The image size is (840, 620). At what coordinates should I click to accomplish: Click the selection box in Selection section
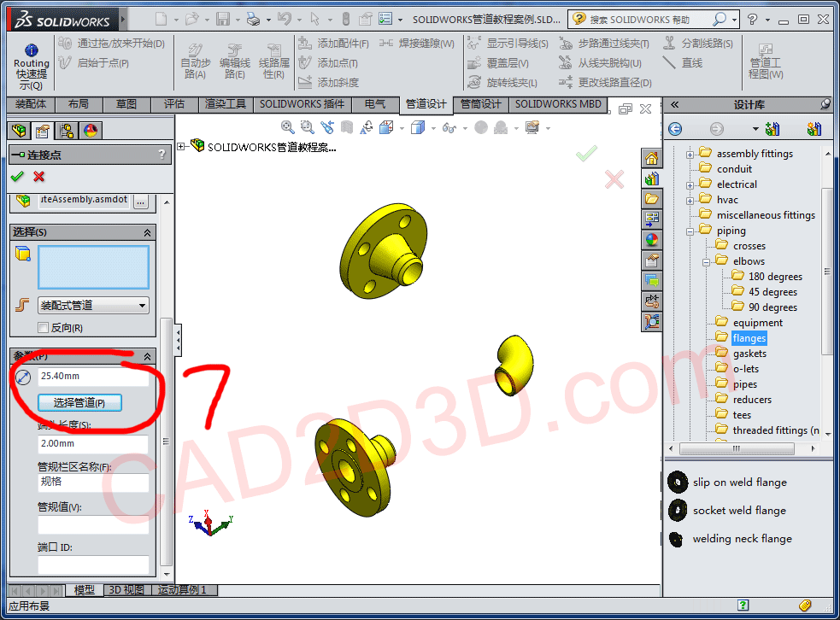click(x=93, y=267)
